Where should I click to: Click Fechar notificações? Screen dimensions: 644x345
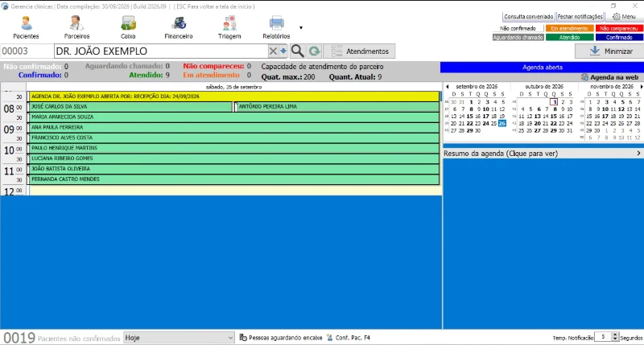(x=580, y=17)
